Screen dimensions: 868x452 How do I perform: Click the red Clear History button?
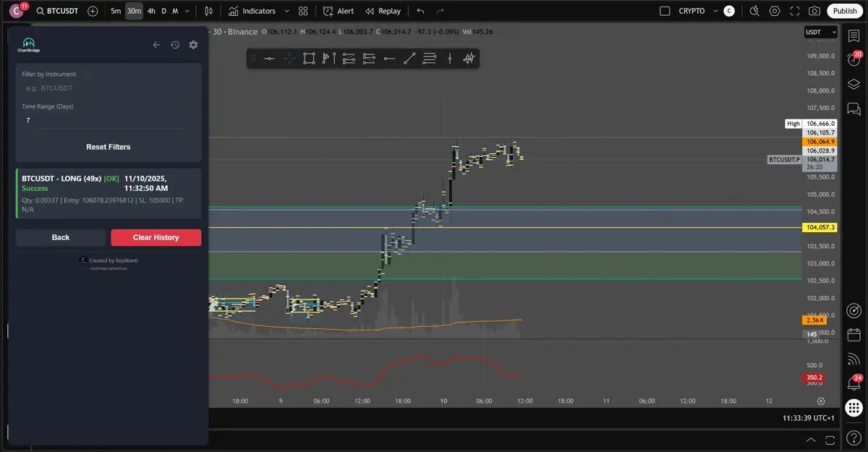(156, 237)
